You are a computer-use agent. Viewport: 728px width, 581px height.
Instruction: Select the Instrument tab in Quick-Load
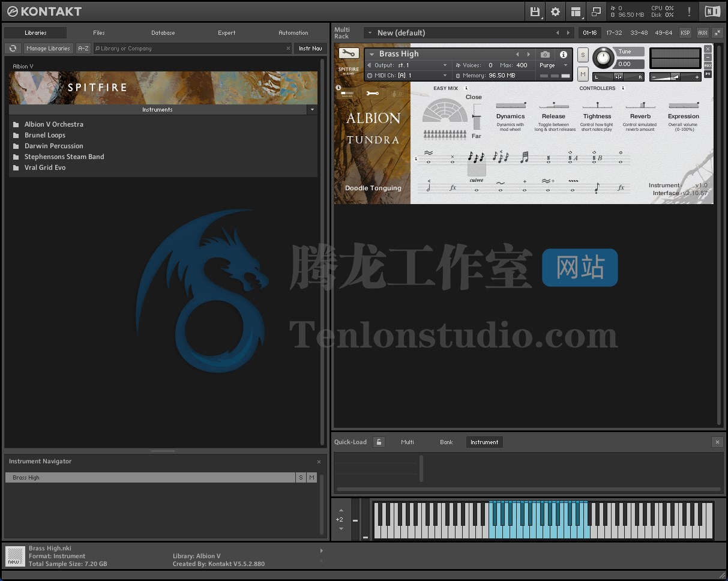coord(484,442)
